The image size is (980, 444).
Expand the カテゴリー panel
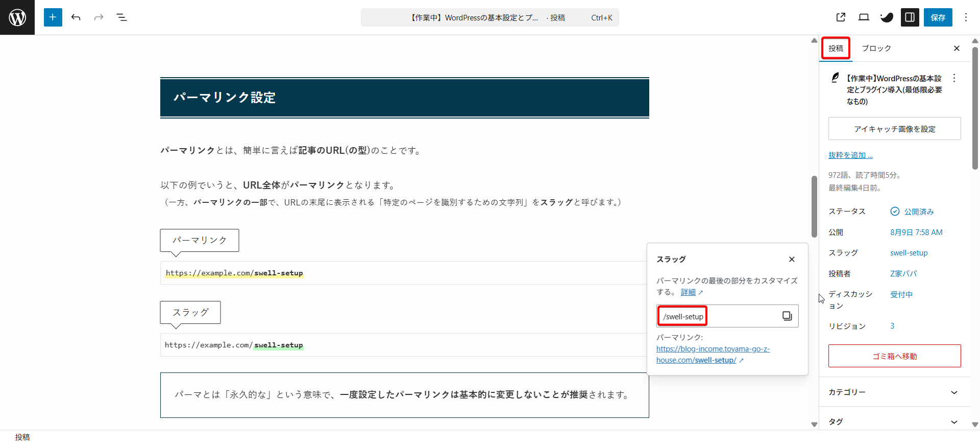click(894, 392)
